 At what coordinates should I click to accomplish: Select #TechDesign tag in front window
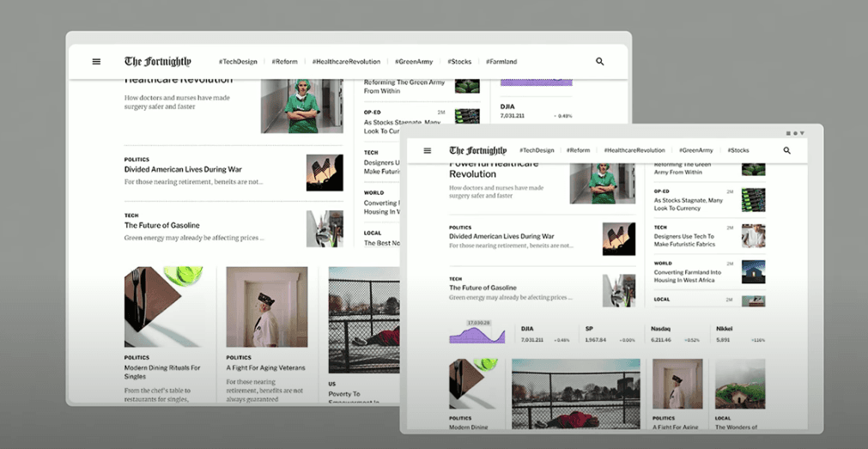(537, 150)
